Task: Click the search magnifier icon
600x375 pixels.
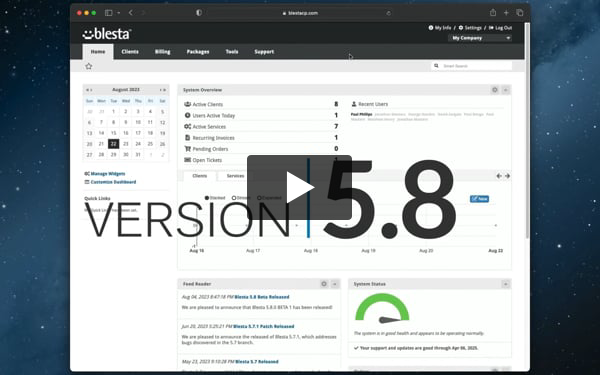Action: coord(436,66)
